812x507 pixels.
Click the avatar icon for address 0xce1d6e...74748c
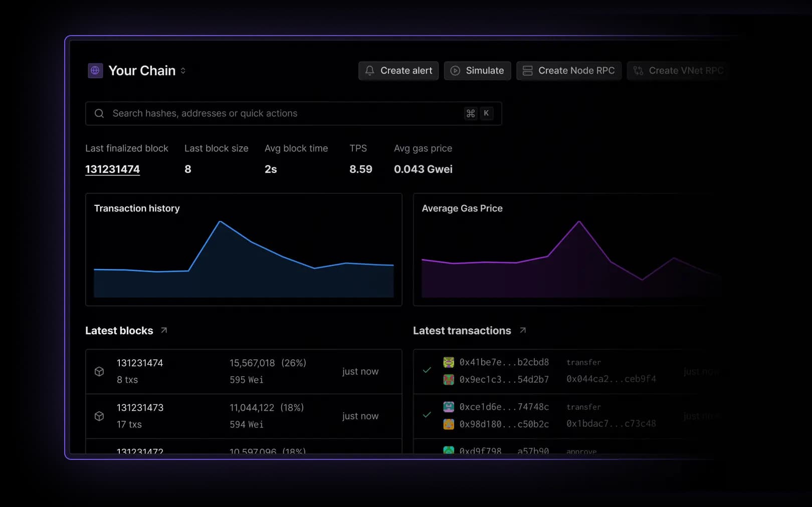pyautogui.click(x=449, y=407)
